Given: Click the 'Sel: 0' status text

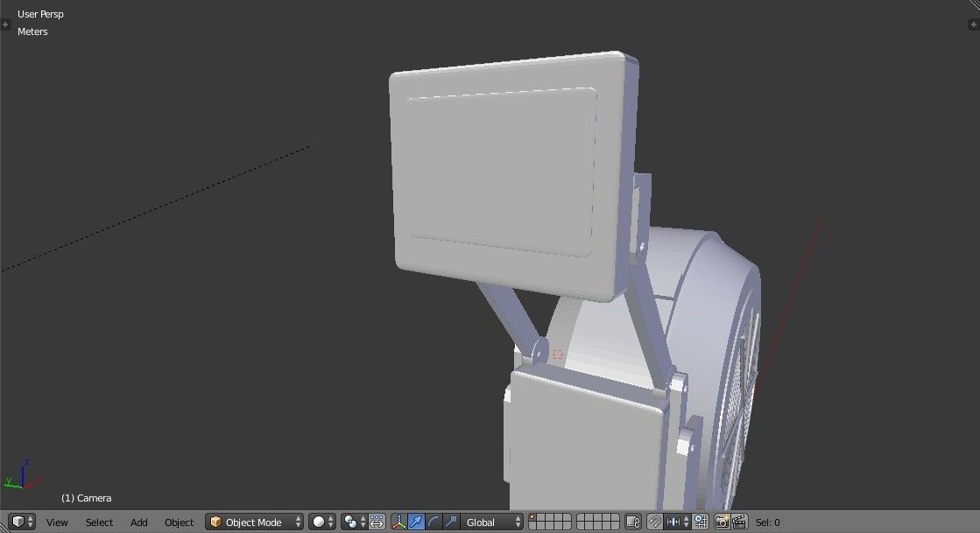Looking at the screenshot, I should pyautogui.click(x=767, y=522).
